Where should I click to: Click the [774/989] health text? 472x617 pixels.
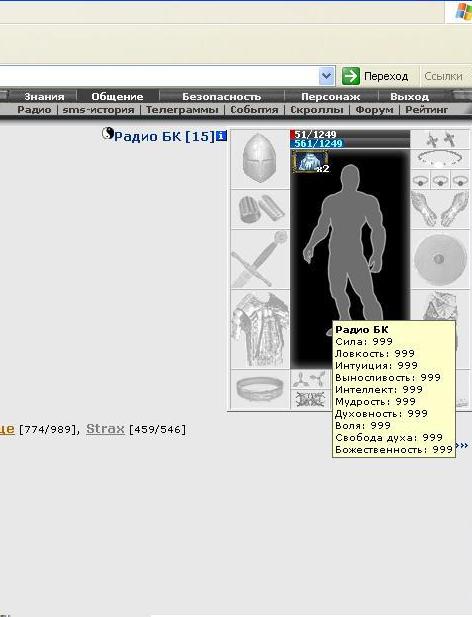(x=47, y=429)
